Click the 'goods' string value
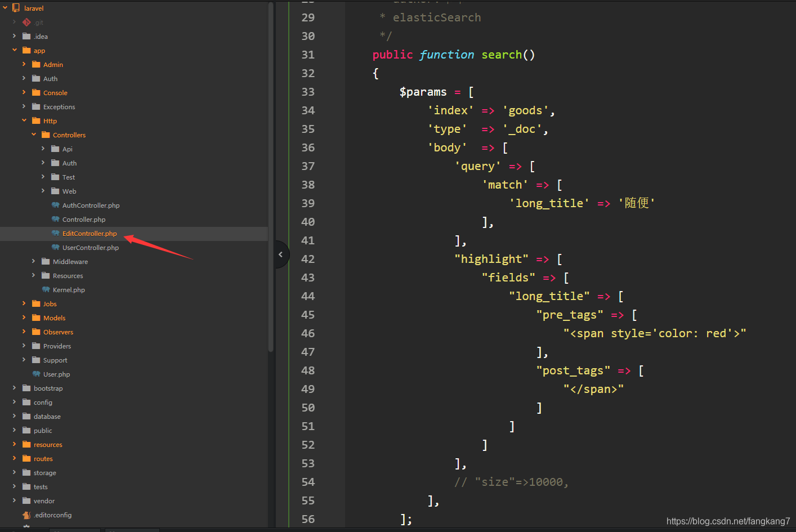 coord(525,110)
